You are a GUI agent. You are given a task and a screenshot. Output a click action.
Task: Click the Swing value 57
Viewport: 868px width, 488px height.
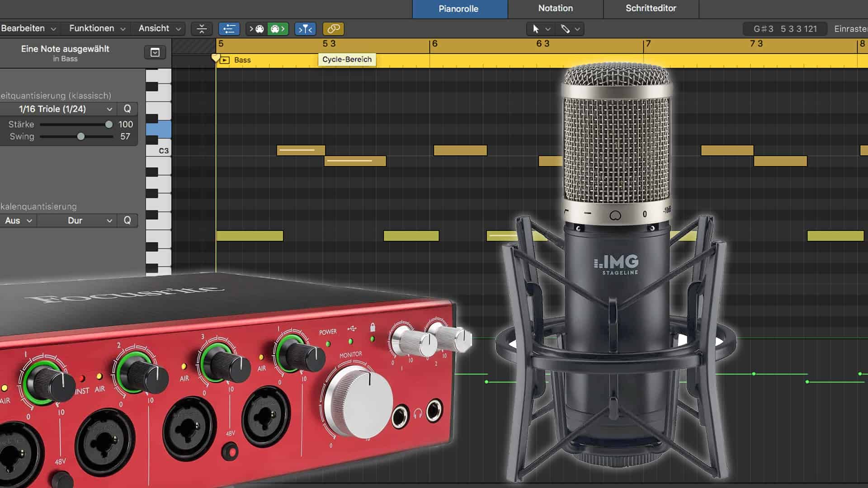coord(125,136)
